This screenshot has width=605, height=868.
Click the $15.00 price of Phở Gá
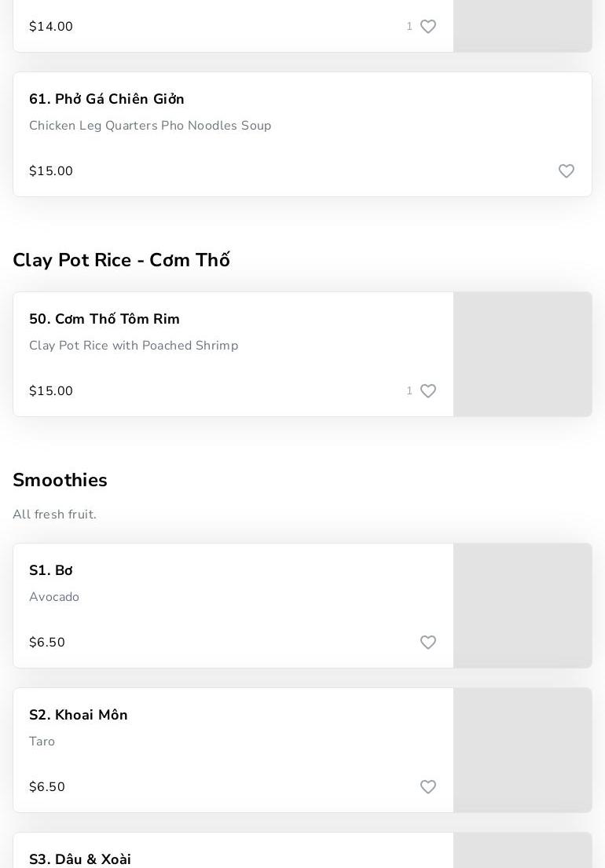coord(51,171)
